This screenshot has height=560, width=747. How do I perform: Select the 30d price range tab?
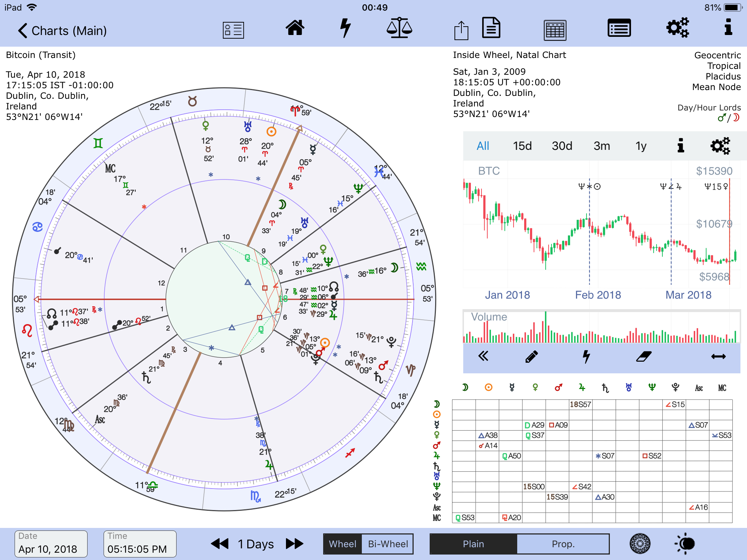tap(562, 146)
